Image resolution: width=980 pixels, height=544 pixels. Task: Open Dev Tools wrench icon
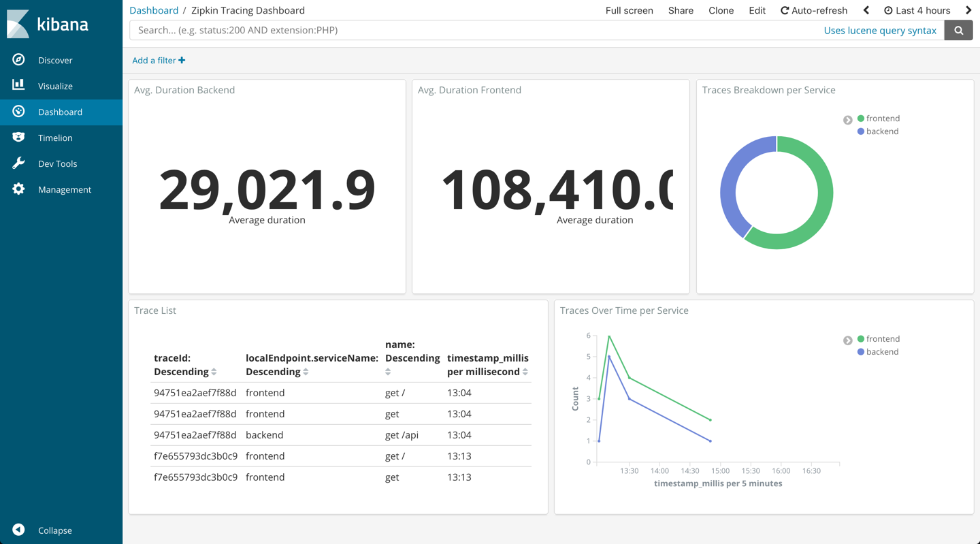pos(18,163)
